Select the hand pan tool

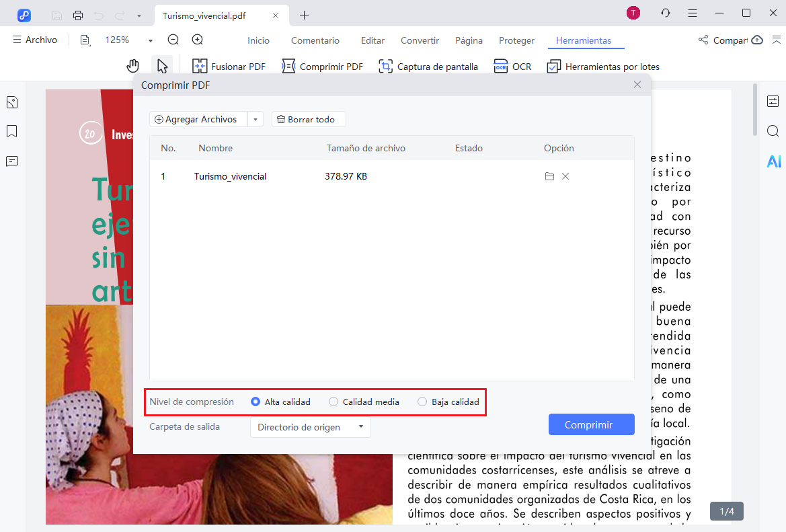click(133, 66)
